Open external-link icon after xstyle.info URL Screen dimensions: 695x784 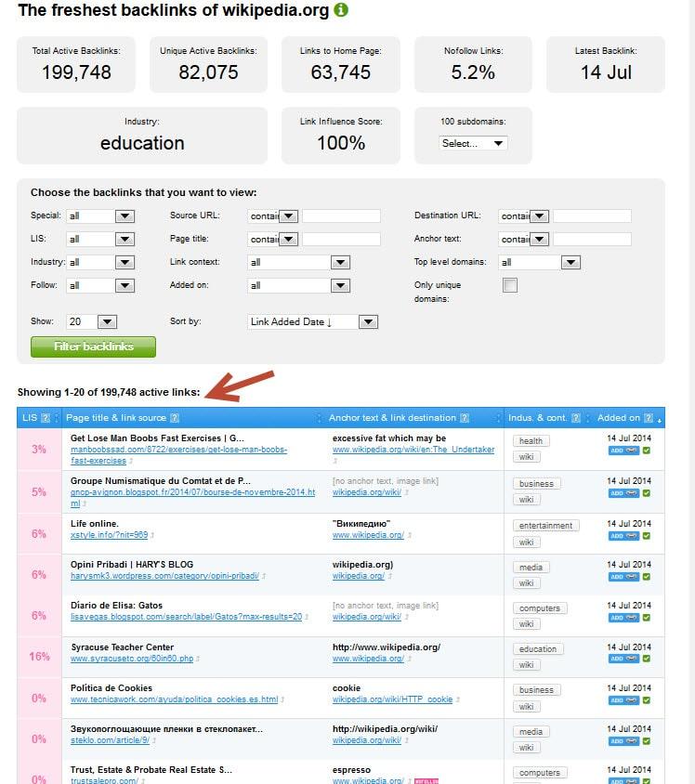(x=152, y=535)
